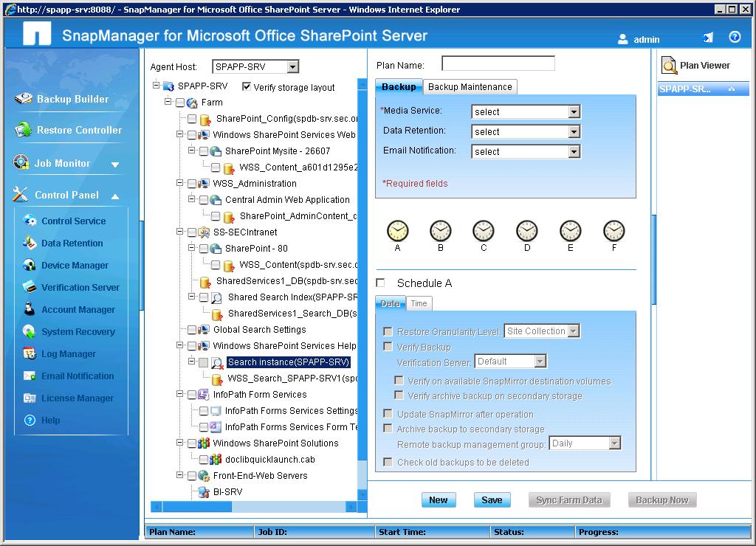The width and height of the screenshot is (756, 546).
Task: Select schedule clock B
Action: pos(441,231)
